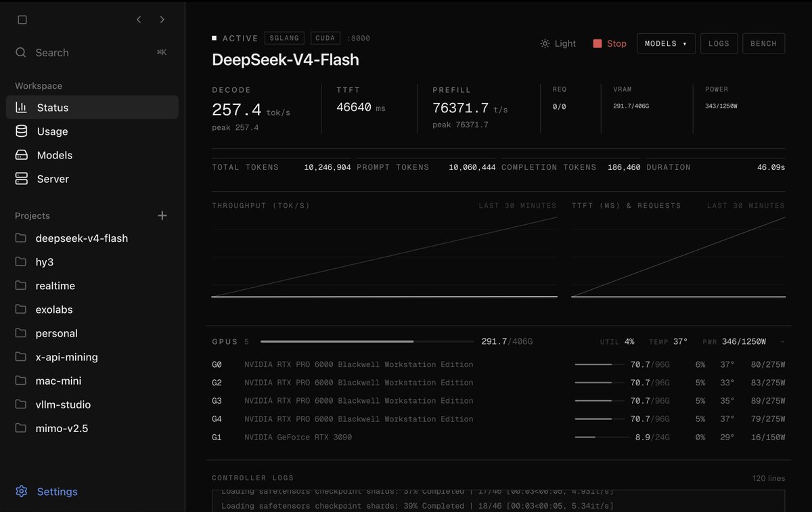Open the LOGS view
Viewport: 812px width, 512px height.
click(x=719, y=43)
